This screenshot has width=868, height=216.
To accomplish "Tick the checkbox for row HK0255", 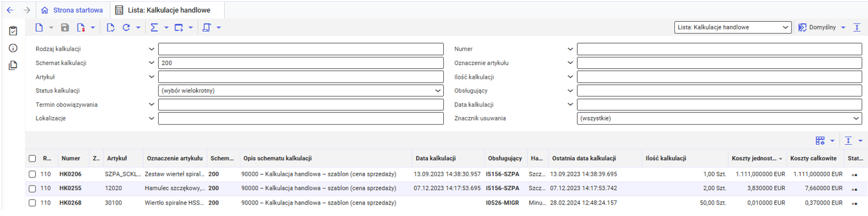I will (32, 188).
